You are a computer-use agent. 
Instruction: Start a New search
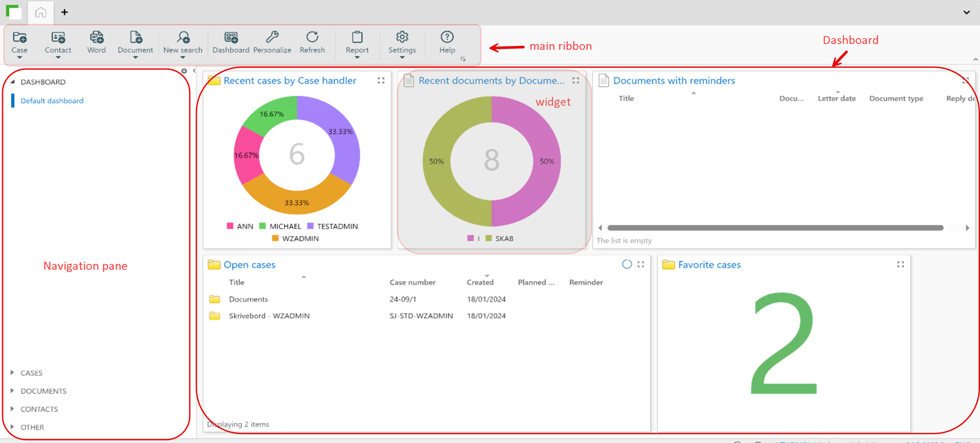(x=183, y=38)
